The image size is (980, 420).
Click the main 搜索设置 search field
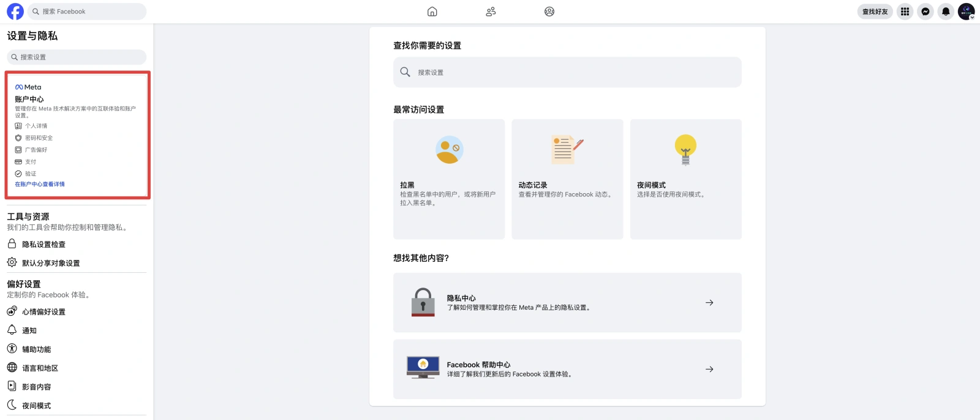(x=567, y=72)
